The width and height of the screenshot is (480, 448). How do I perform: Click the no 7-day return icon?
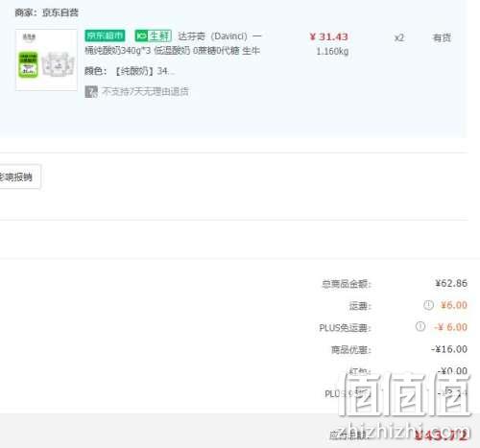[x=91, y=92]
